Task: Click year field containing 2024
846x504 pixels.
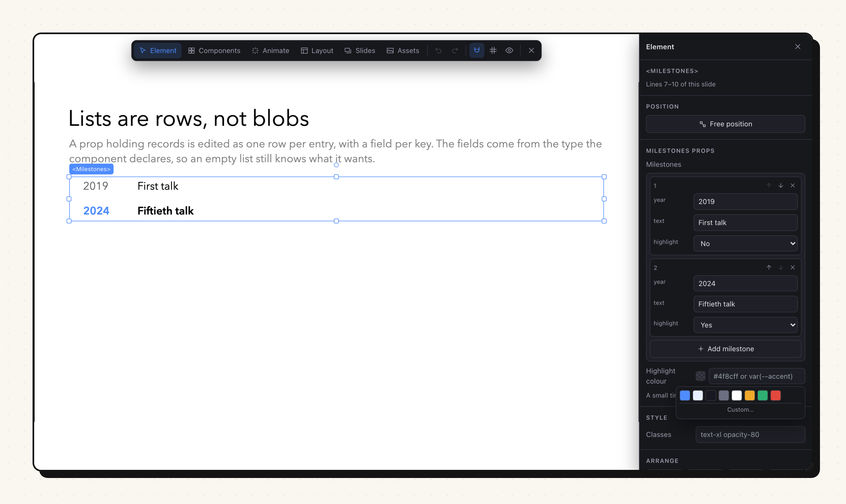Action: click(x=745, y=284)
